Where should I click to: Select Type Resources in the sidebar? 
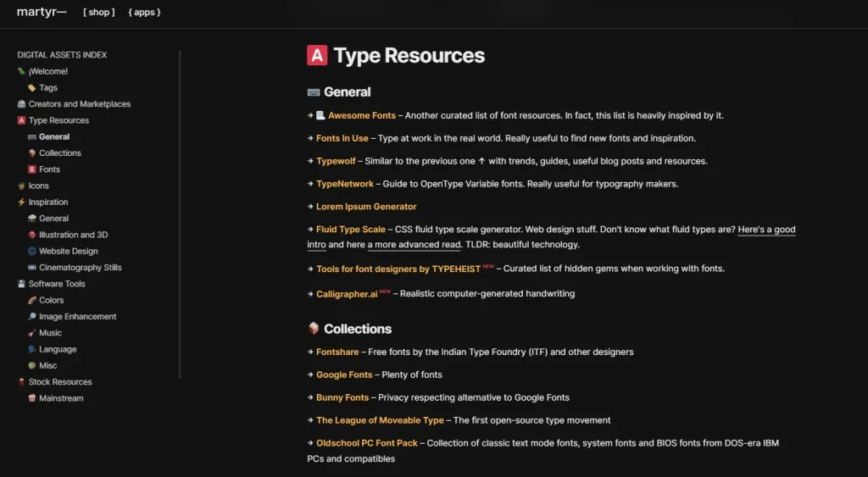pyautogui.click(x=58, y=120)
